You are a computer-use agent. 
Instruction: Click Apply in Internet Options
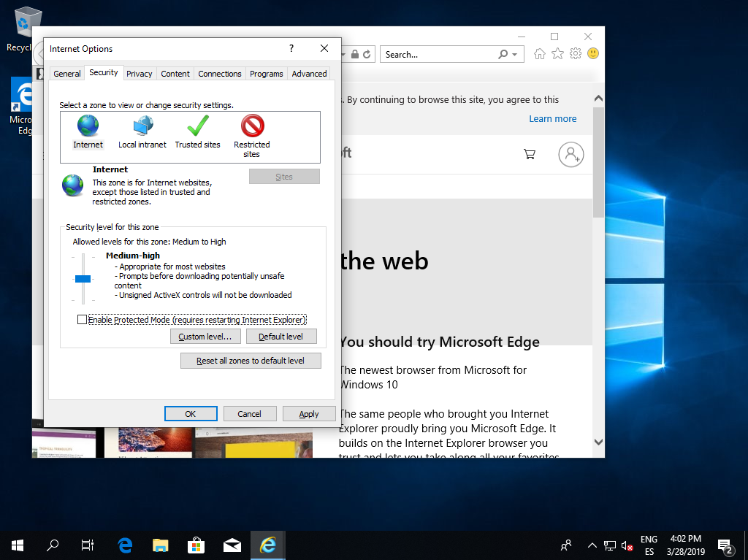click(309, 413)
